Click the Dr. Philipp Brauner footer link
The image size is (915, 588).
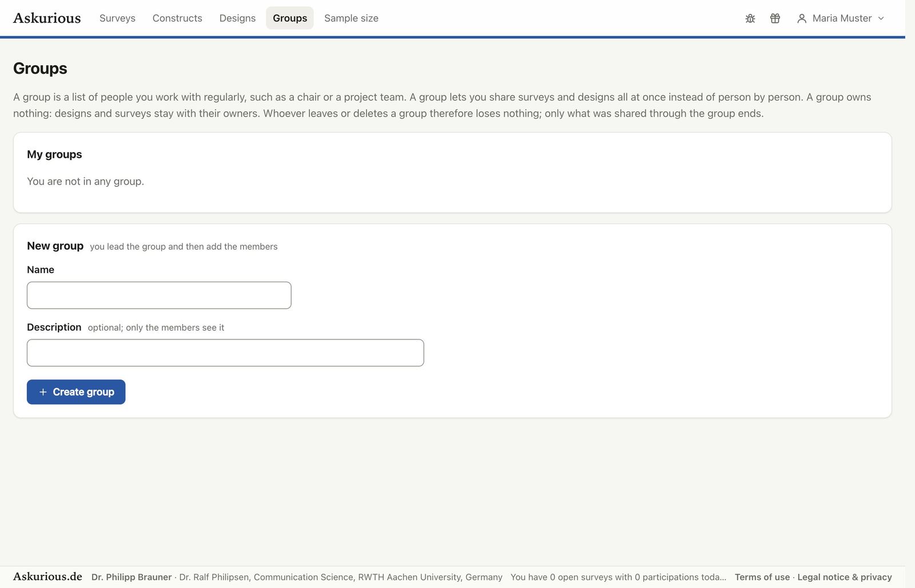[132, 577]
